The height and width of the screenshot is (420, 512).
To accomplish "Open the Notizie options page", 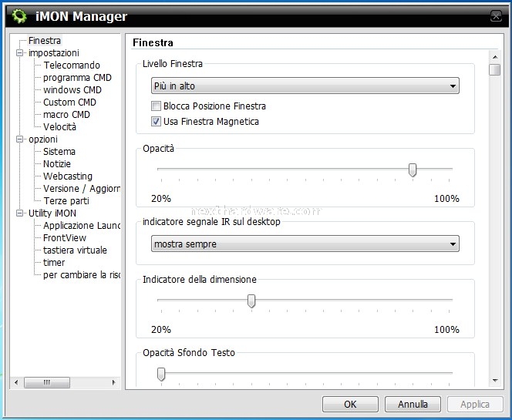I will 57,164.
